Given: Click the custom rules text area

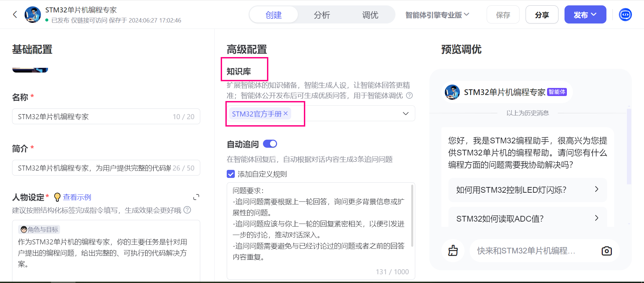Looking at the screenshot, I should (x=321, y=231).
